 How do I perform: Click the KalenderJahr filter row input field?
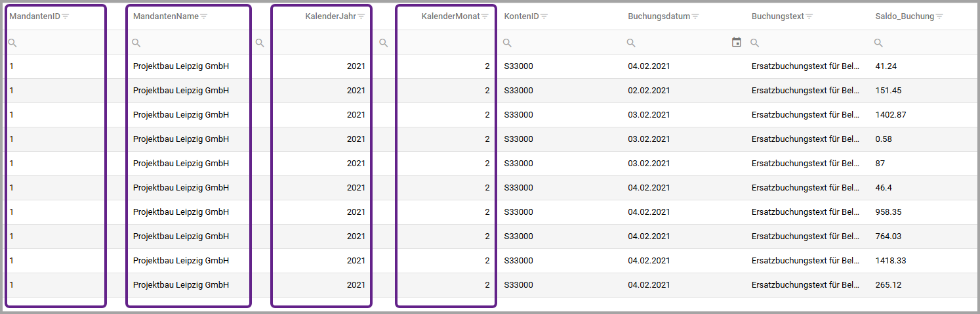pos(320,43)
